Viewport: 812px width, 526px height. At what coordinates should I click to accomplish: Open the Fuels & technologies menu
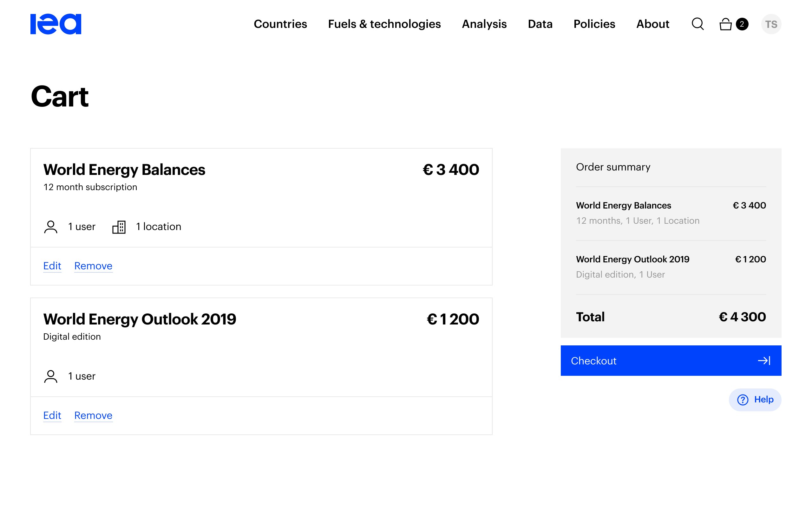point(384,24)
